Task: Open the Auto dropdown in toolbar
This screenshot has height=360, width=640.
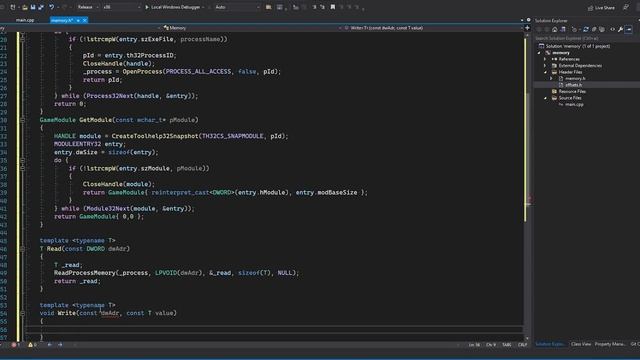Action: [x=237, y=7]
